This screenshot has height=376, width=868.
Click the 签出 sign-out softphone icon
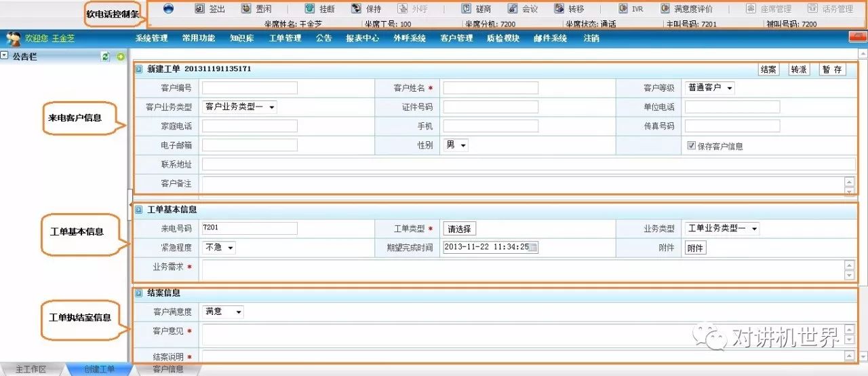(x=200, y=9)
